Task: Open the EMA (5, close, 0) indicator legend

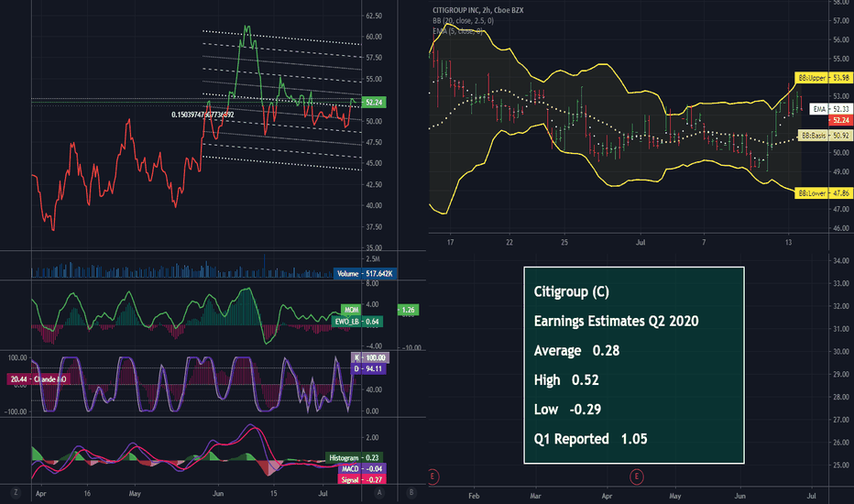Action: [457, 31]
